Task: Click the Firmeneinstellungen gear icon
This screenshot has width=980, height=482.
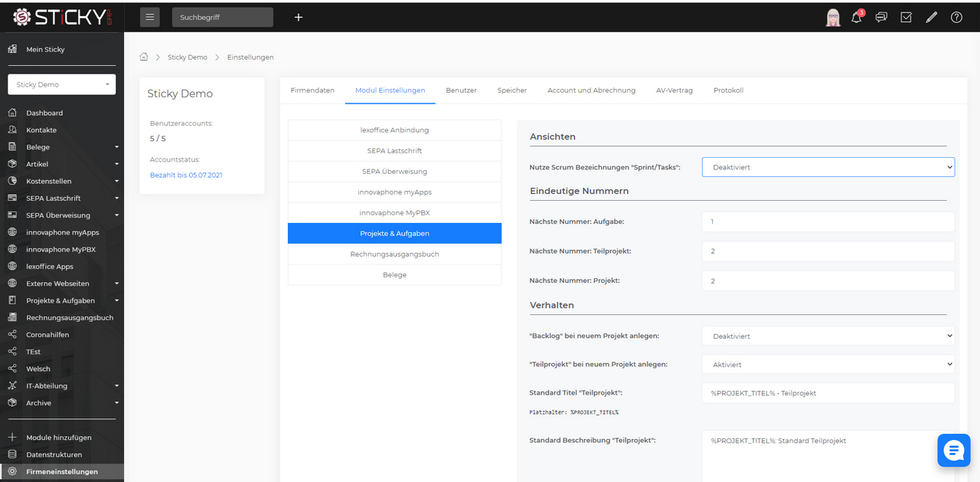Action: (12, 471)
